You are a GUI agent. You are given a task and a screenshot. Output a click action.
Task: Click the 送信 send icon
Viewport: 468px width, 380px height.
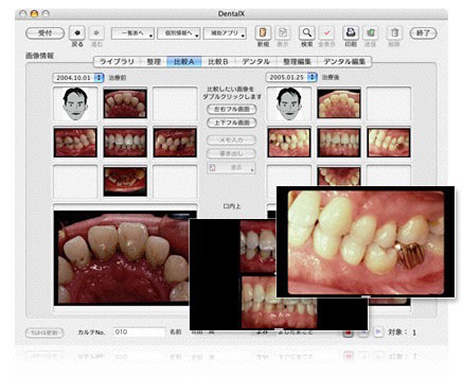(370, 33)
